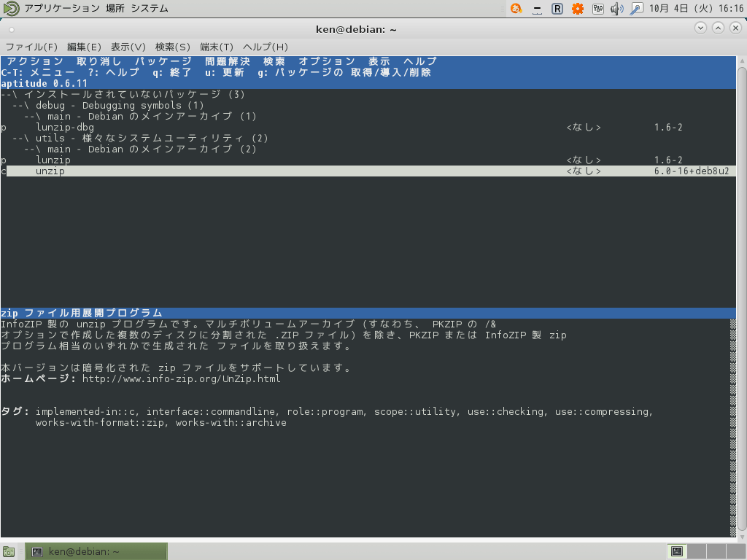Screen dimensions: 747x560
Task: Click the ken@debian: ~ taskbar button
Action: 96,551
